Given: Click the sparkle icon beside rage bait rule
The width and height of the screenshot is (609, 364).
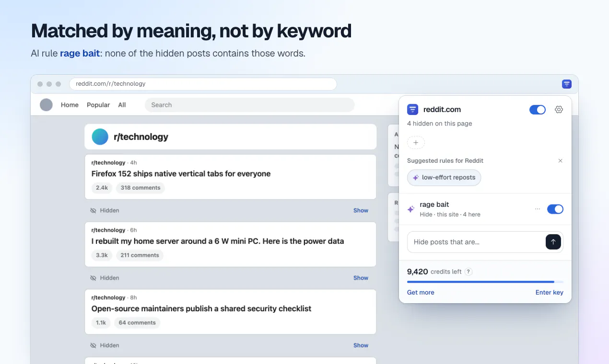Looking at the screenshot, I should [411, 209].
